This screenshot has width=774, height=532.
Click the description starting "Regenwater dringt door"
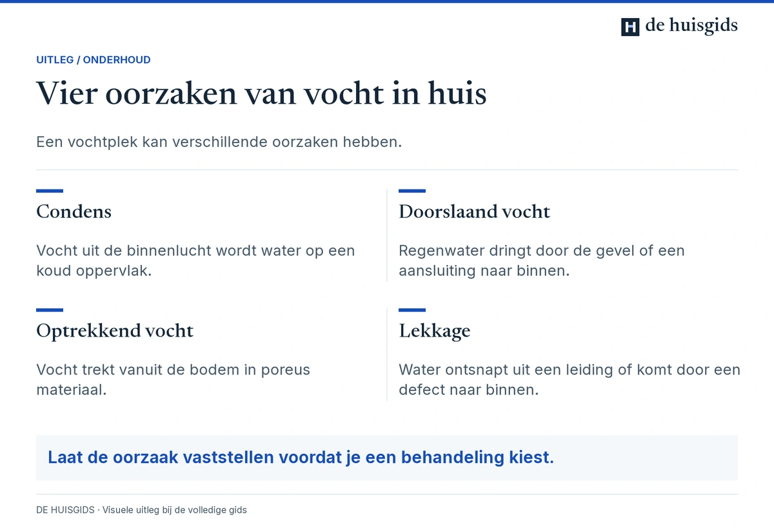542,261
